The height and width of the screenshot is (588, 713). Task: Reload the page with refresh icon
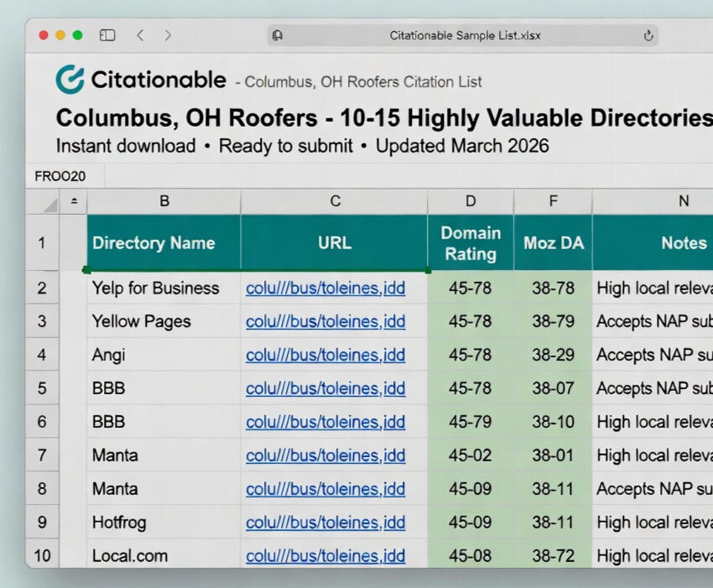coord(648,35)
